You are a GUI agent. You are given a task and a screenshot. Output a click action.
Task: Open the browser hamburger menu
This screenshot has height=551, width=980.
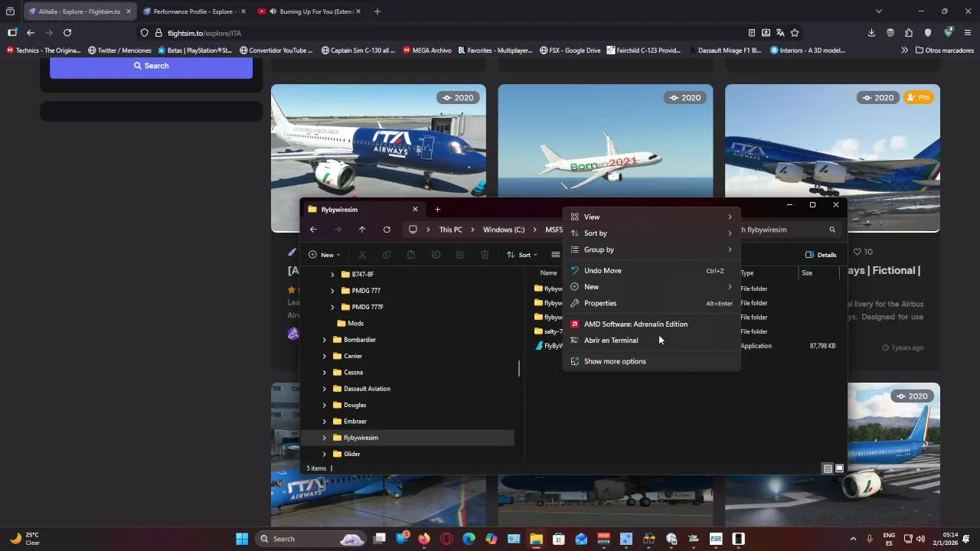[968, 33]
